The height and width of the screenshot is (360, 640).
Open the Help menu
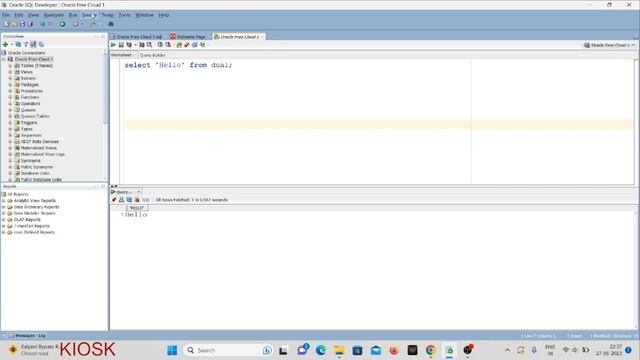tap(164, 15)
